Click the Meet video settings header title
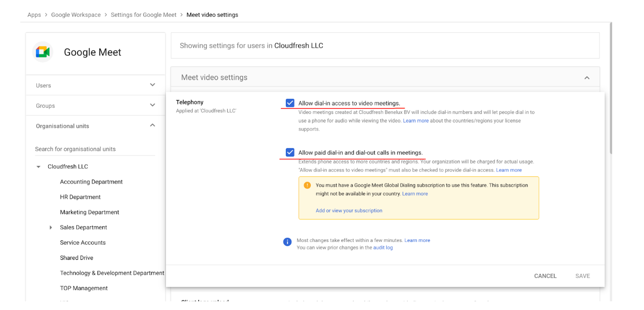644x310 pixels. tap(214, 77)
